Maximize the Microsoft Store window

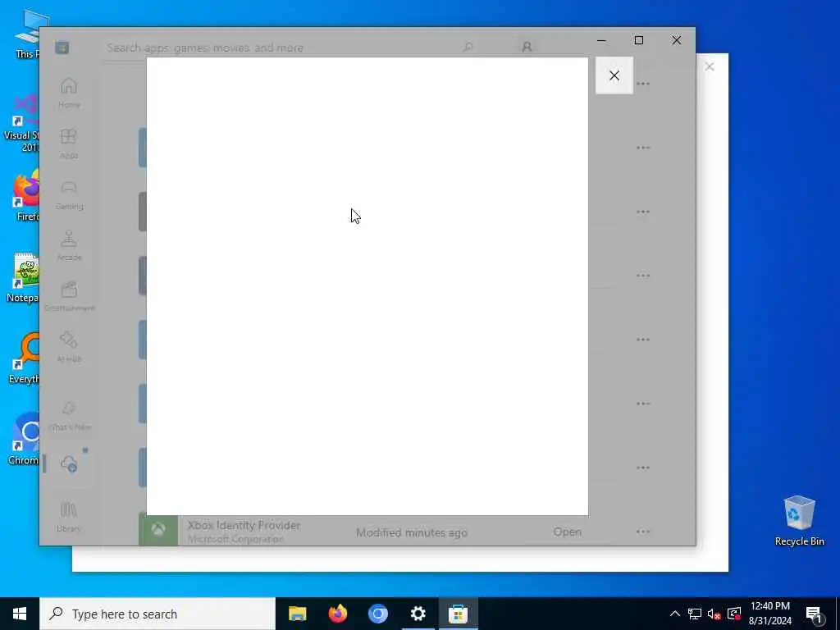[x=638, y=40]
